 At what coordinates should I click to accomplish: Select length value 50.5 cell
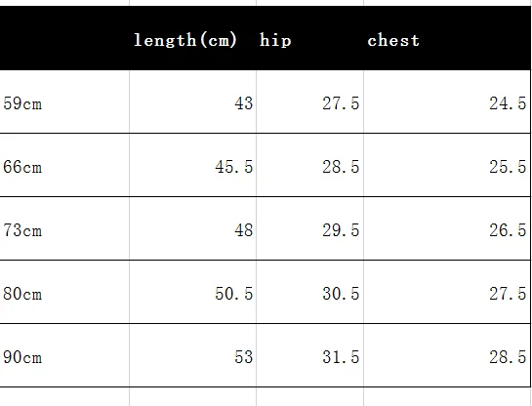(192, 292)
